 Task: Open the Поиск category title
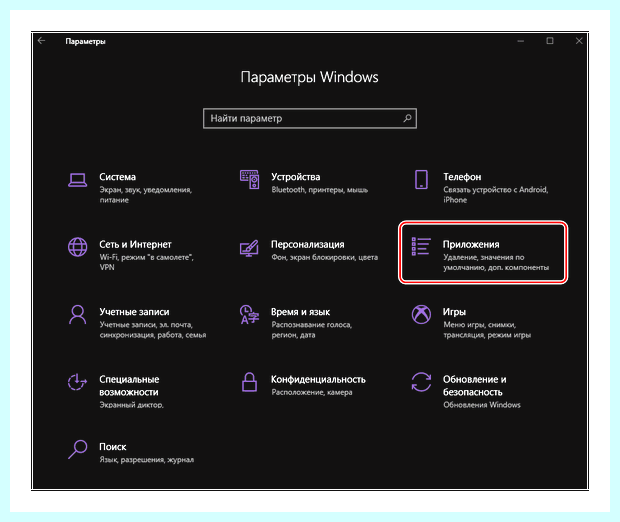coord(113,447)
